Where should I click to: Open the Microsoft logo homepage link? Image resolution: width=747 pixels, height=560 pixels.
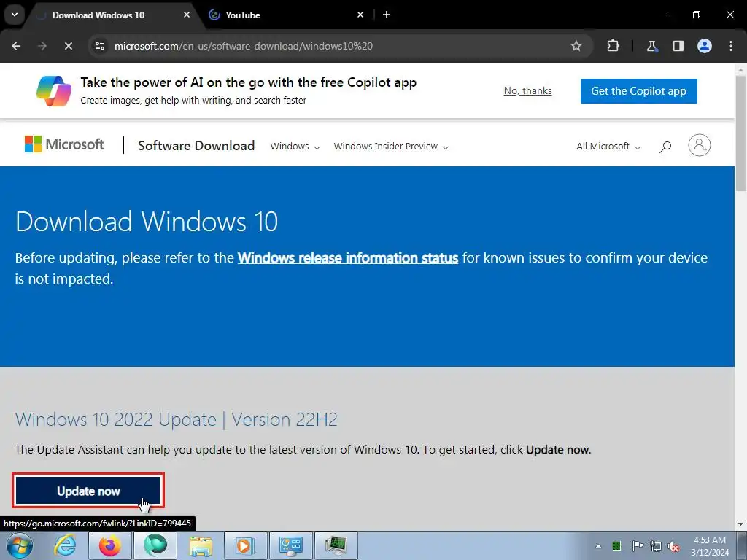coord(64,144)
